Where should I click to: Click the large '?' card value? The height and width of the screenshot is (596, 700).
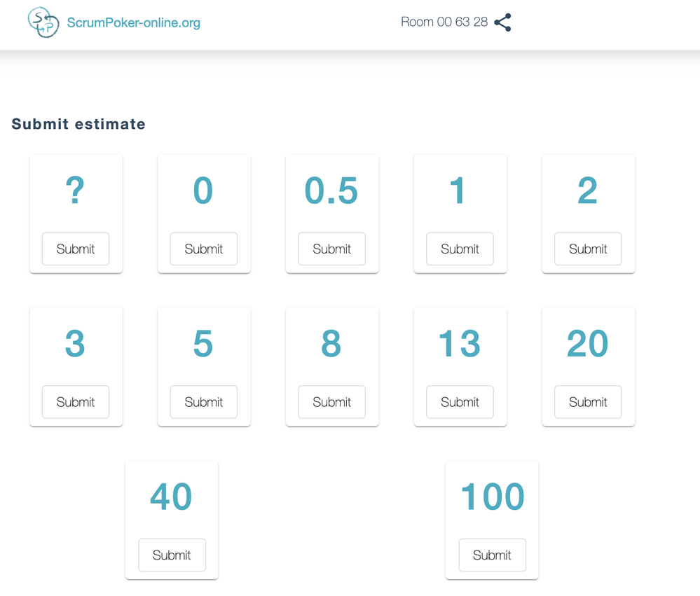point(75,190)
